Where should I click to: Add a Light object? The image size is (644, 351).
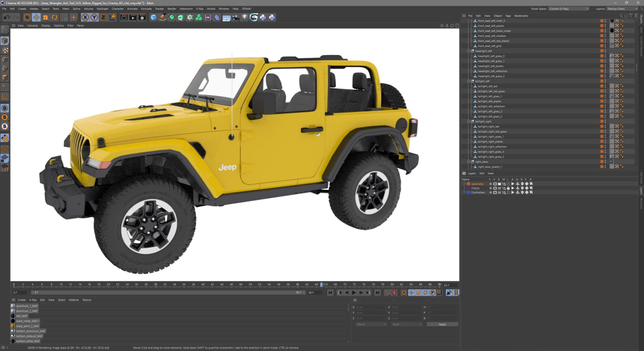click(x=245, y=17)
